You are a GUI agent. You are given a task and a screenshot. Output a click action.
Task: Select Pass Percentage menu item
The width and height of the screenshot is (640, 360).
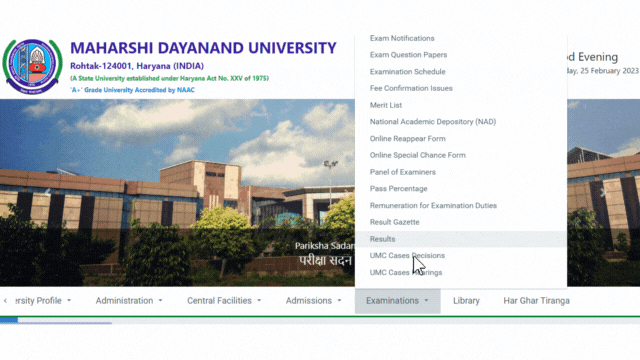click(398, 189)
